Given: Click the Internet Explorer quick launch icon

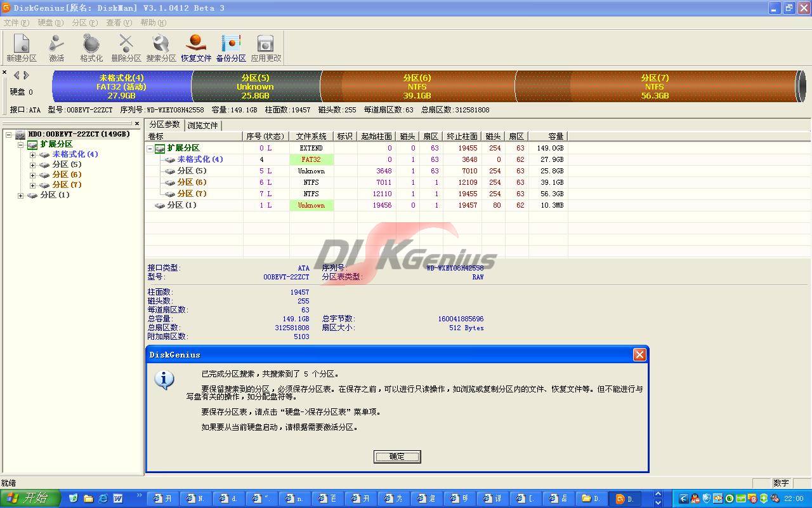Looking at the screenshot, I should coord(103,498).
